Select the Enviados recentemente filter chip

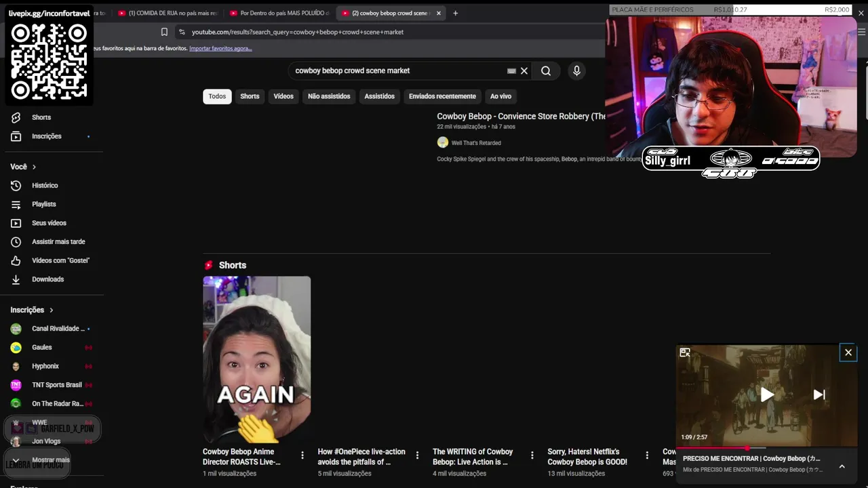coord(442,96)
